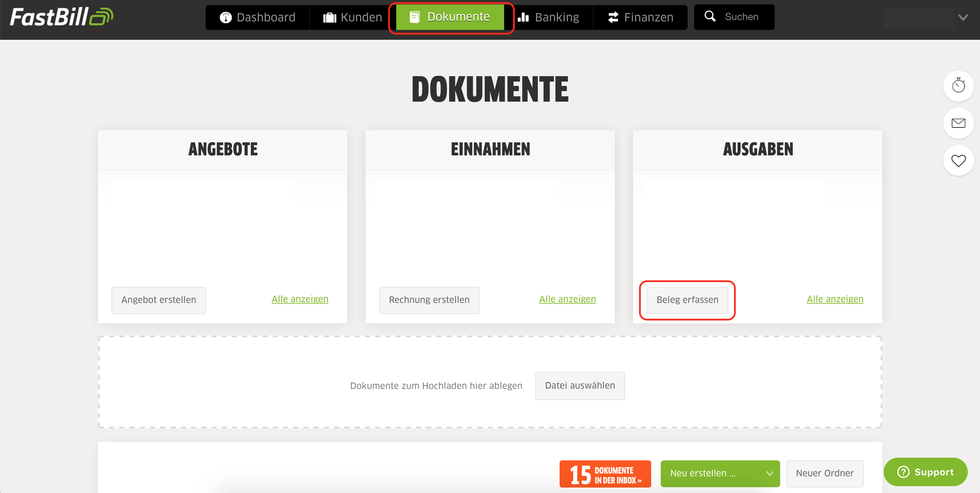Click the Dashboard gauge icon
Viewport: 980px width, 493px height.
pos(226,17)
